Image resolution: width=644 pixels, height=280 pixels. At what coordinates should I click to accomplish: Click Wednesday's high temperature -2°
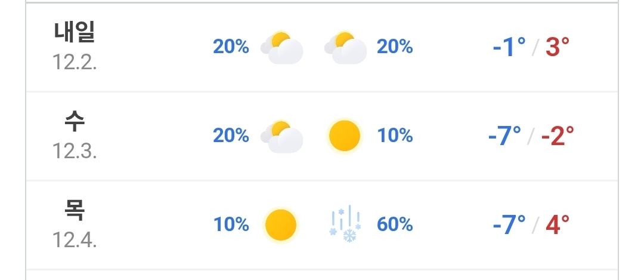pyautogui.click(x=557, y=137)
